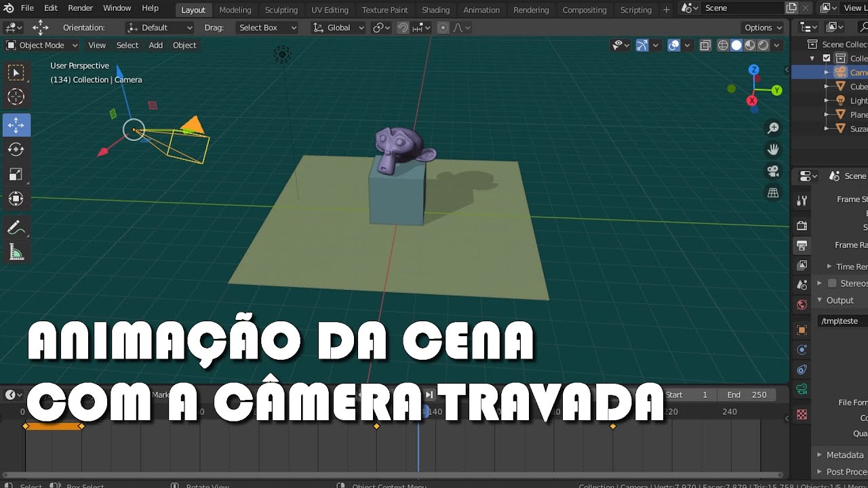Enable the Stereoscopy checkbox
Screen dimensions: 868x488
(832, 283)
